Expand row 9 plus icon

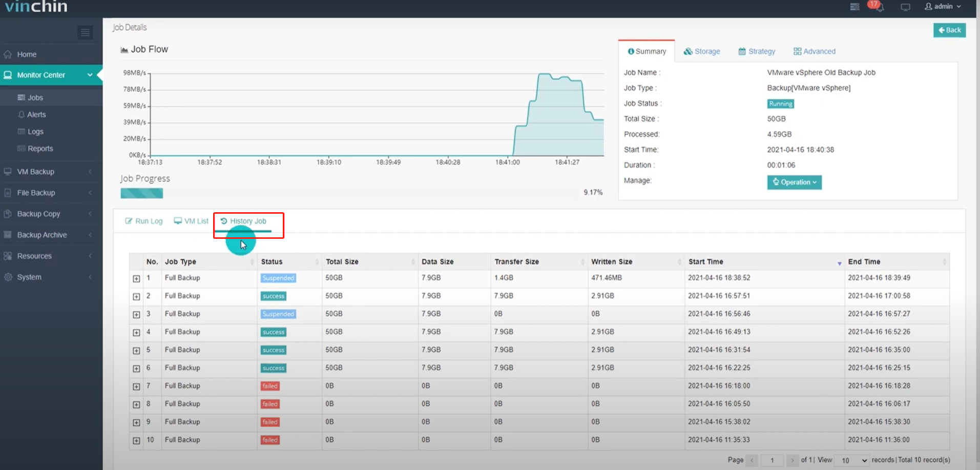pos(136,423)
